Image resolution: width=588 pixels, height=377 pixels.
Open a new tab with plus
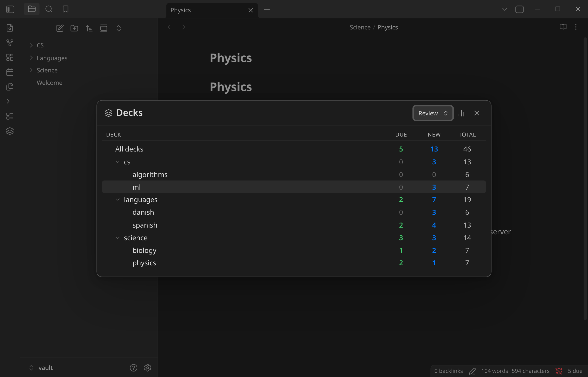click(x=267, y=10)
